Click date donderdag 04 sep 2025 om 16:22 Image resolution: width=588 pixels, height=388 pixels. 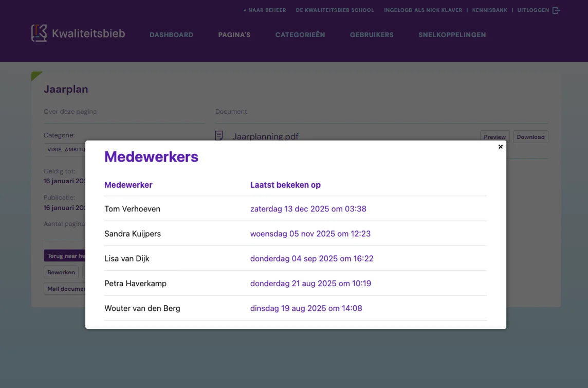point(311,258)
